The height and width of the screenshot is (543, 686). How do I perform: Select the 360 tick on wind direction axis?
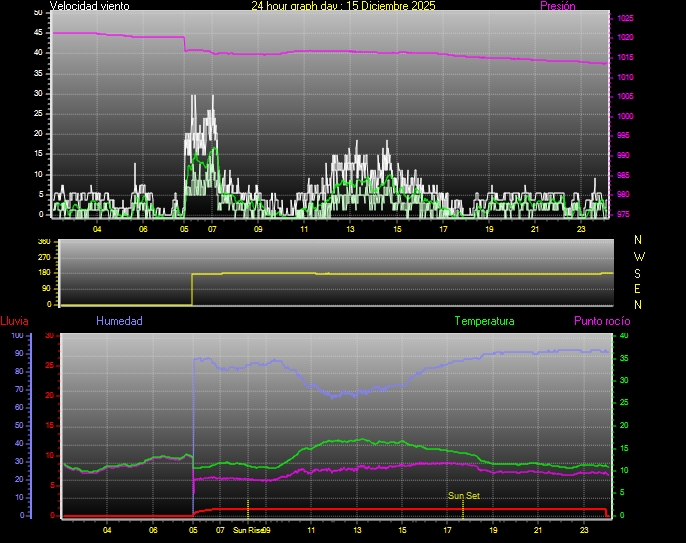43,241
